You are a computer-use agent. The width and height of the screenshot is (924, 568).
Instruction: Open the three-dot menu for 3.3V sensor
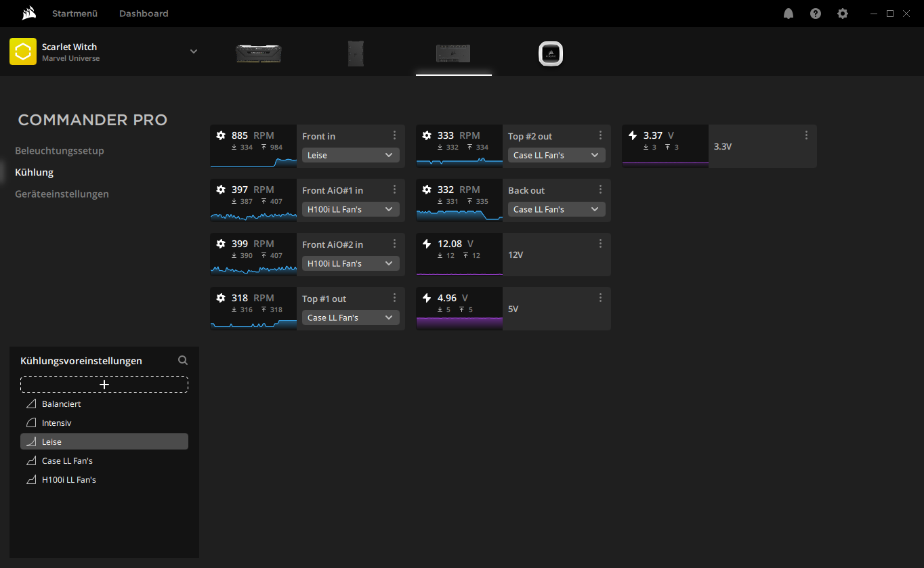click(x=807, y=135)
